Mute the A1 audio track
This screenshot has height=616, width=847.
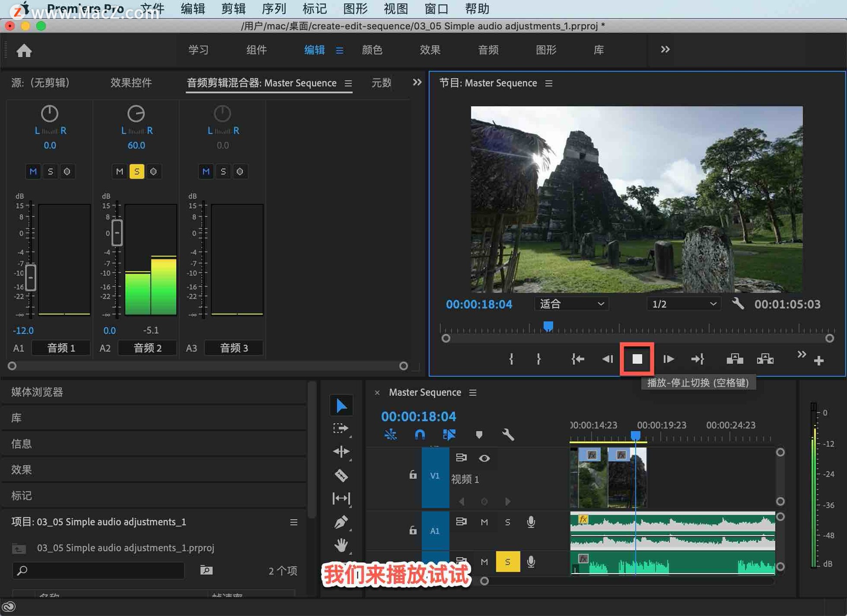coord(484,522)
